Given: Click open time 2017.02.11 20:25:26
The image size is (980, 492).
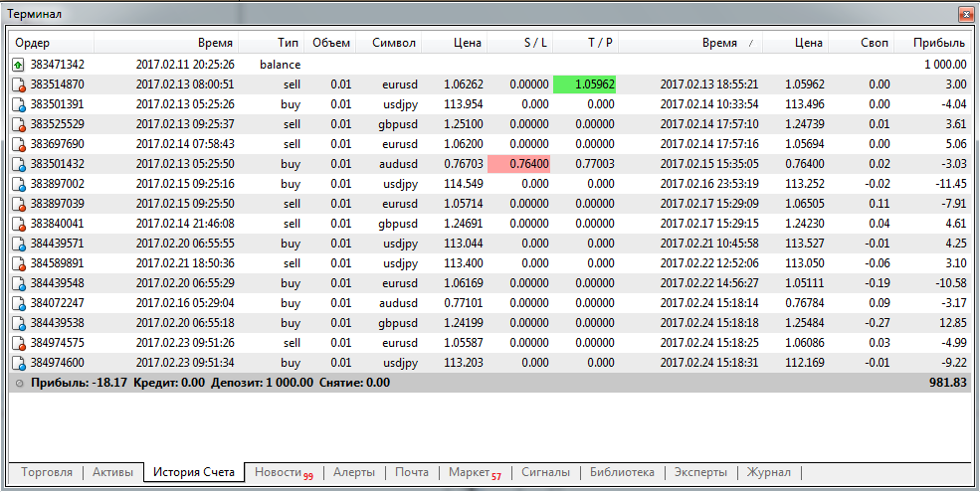Looking at the screenshot, I should click(185, 65).
